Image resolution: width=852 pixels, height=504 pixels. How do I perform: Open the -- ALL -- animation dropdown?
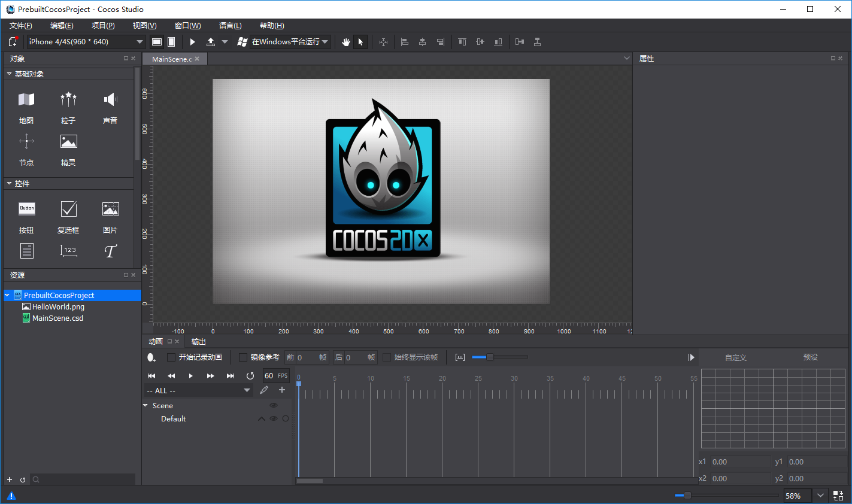[x=198, y=390]
